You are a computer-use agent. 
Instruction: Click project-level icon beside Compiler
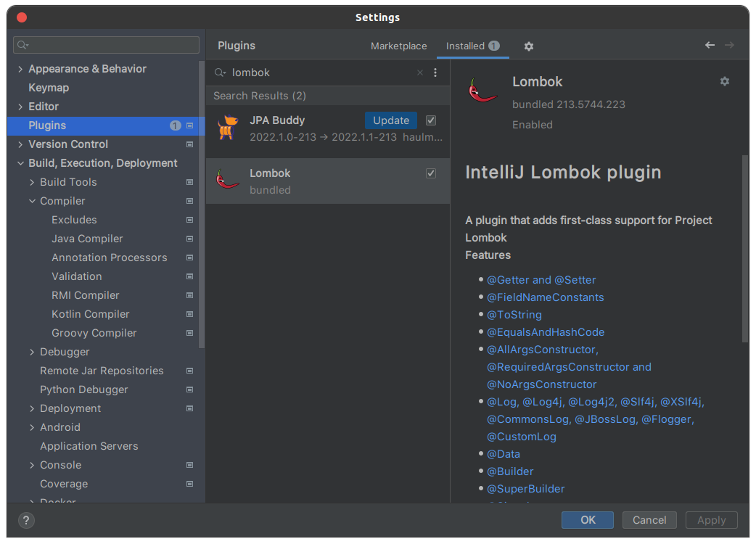tap(189, 201)
